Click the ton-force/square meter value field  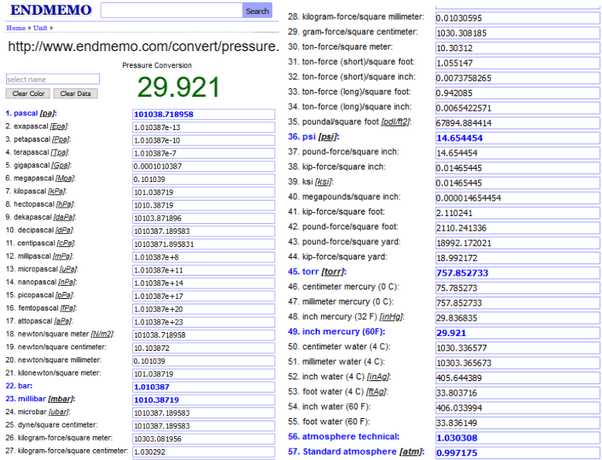(518, 48)
